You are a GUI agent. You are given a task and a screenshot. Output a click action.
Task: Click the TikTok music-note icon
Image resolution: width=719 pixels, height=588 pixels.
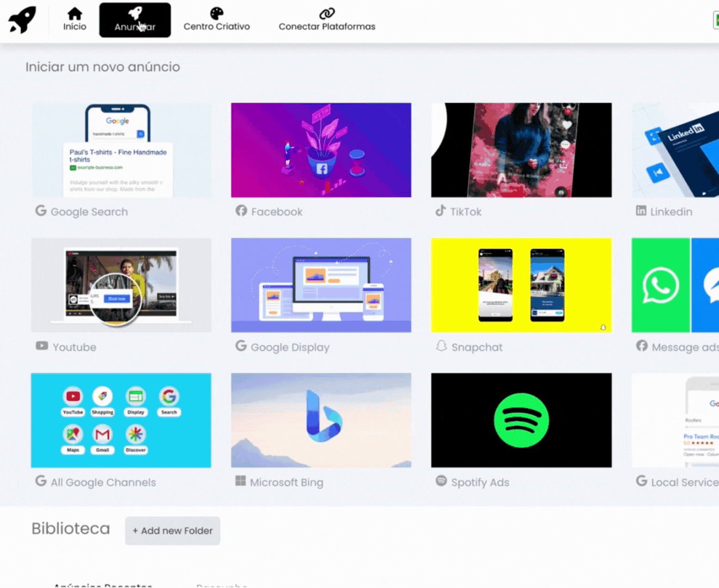440,211
